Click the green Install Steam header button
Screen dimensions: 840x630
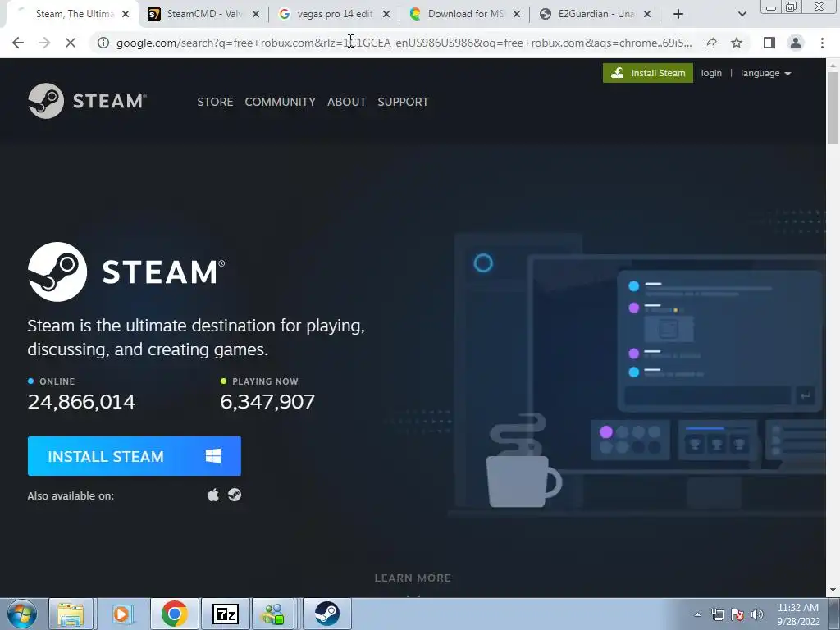click(648, 73)
